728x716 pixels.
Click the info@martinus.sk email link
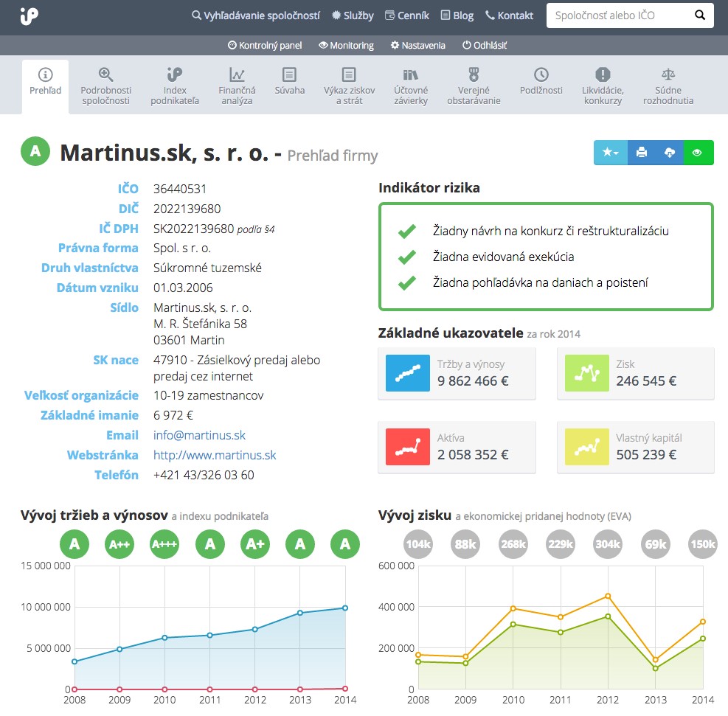(x=199, y=435)
